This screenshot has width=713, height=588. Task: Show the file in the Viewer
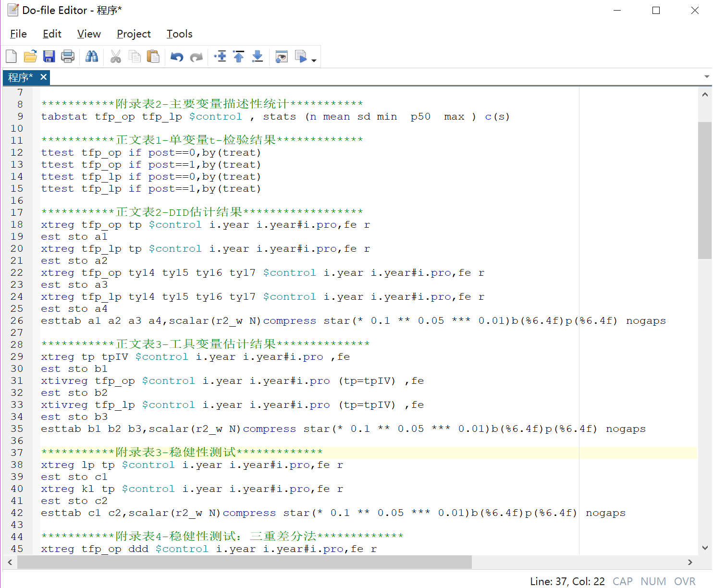click(282, 57)
